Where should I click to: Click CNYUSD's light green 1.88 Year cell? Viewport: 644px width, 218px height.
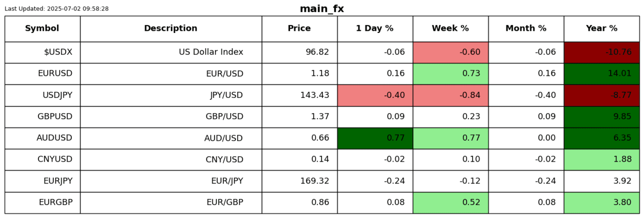pos(601,160)
